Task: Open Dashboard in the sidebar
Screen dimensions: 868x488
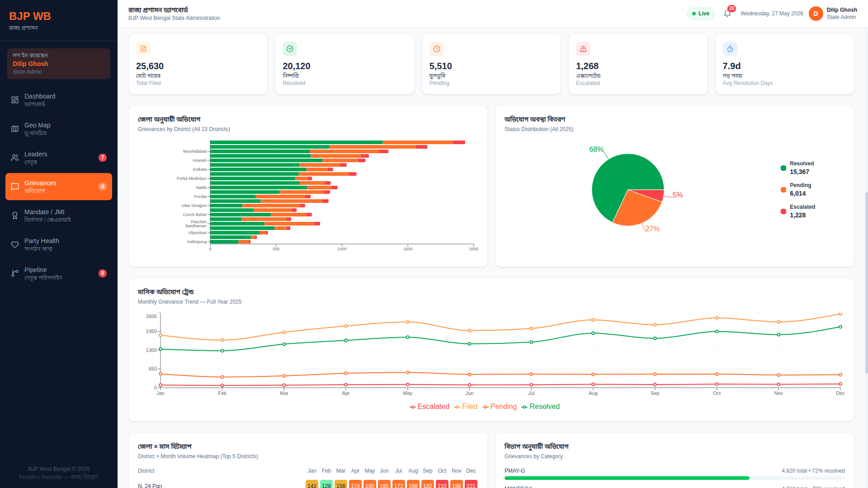Action: pos(59,100)
